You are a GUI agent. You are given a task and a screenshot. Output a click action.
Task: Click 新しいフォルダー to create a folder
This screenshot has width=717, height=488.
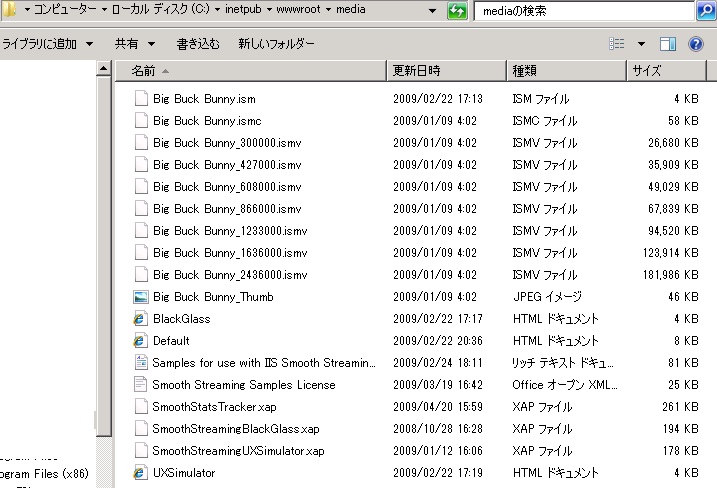click(276, 44)
